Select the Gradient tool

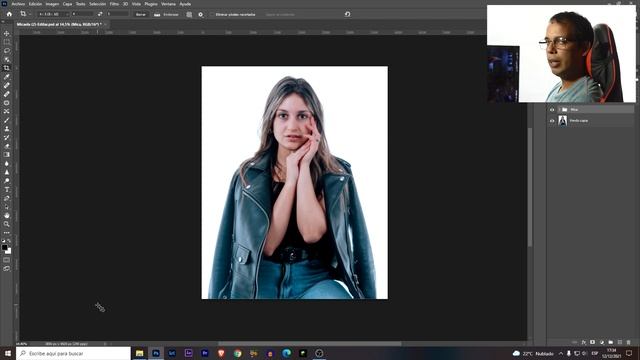(7, 155)
